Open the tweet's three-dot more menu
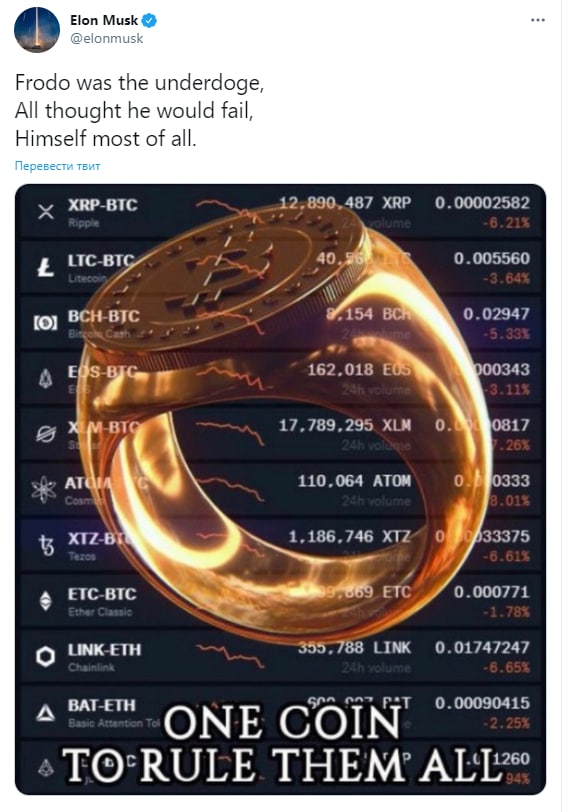 tap(538, 20)
